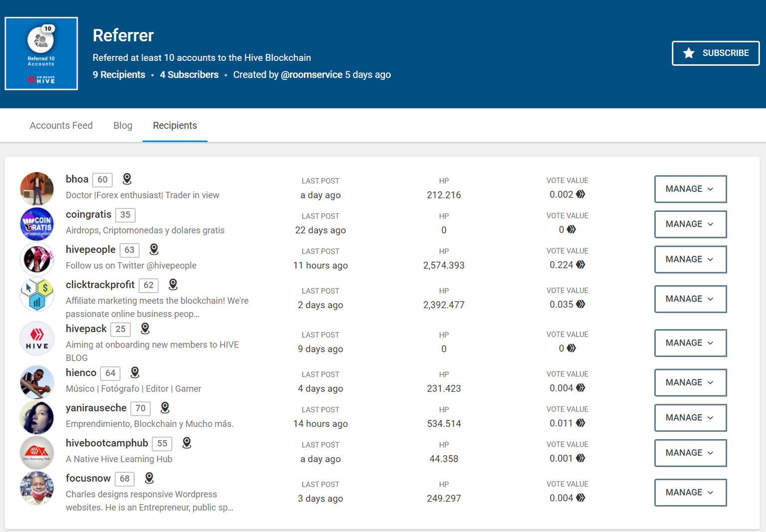Viewport: 766px width, 532px height.
Task: Open the hienco account name link
Action: click(x=81, y=372)
